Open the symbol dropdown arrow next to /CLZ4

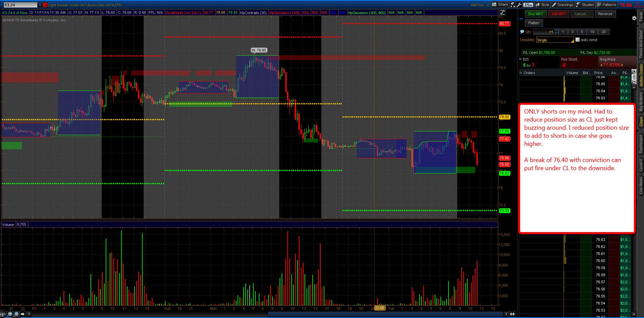pyautogui.click(x=40, y=5)
